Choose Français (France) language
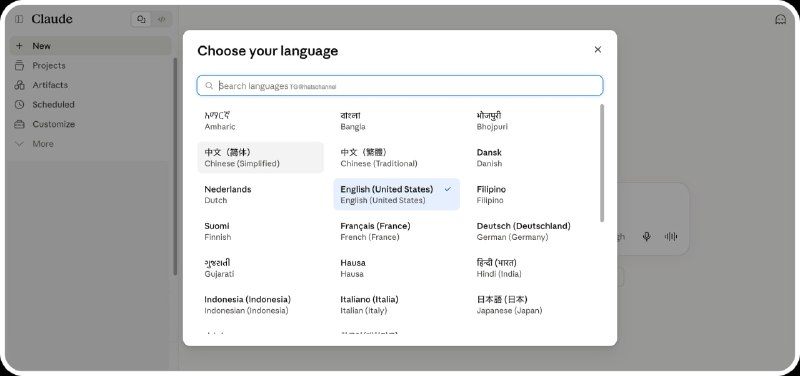The image size is (800, 376). 396,231
